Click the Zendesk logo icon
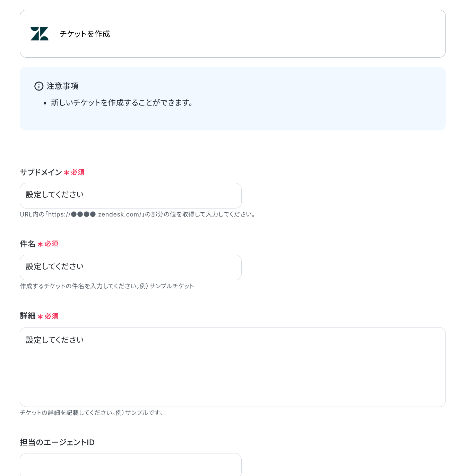The image size is (468, 476). click(x=40, y=34)
